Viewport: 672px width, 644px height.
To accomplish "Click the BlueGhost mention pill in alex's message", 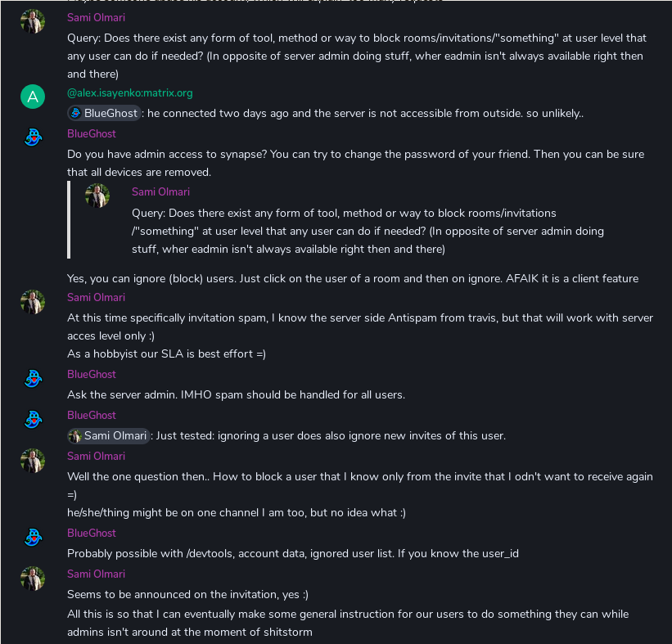I will tap(104, 113).
